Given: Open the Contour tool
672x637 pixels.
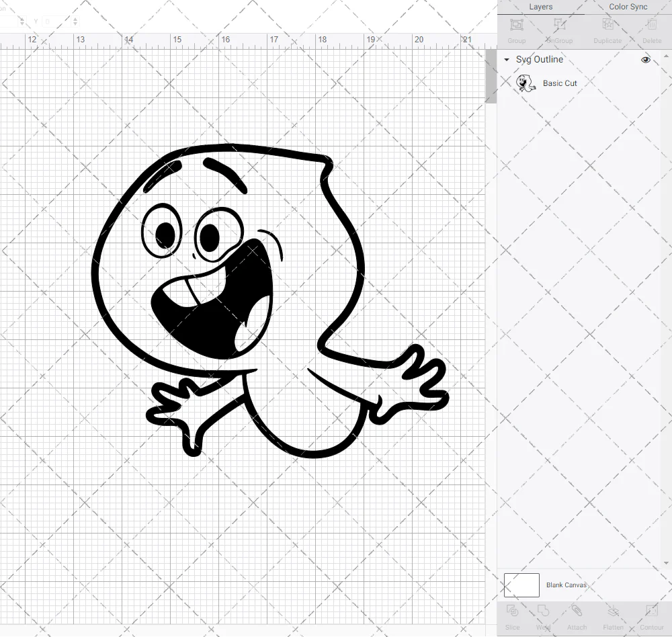Looking at the screenshot, I should coord(651,615).
